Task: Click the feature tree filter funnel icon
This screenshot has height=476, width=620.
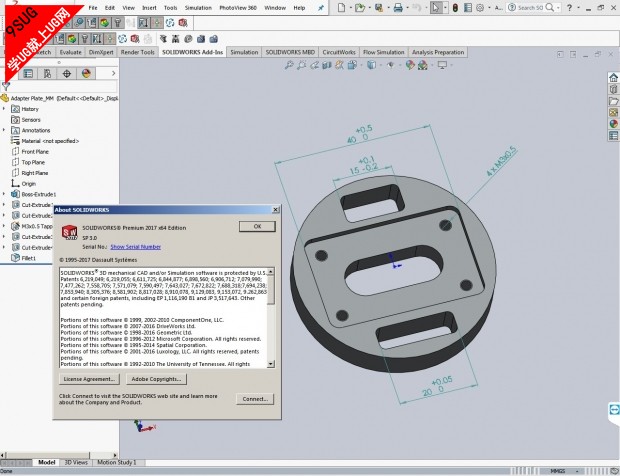Action: click(x=6, y=86)
